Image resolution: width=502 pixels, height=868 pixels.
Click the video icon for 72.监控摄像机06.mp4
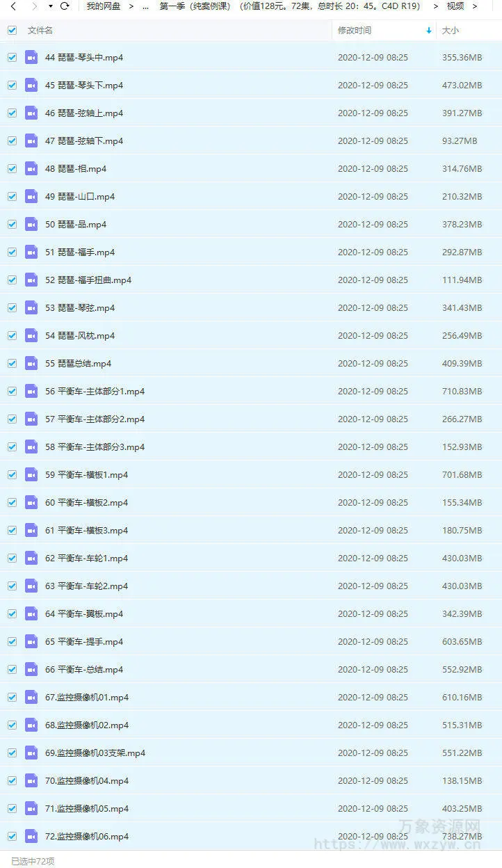pyautogui.click(x=31, y=836)
